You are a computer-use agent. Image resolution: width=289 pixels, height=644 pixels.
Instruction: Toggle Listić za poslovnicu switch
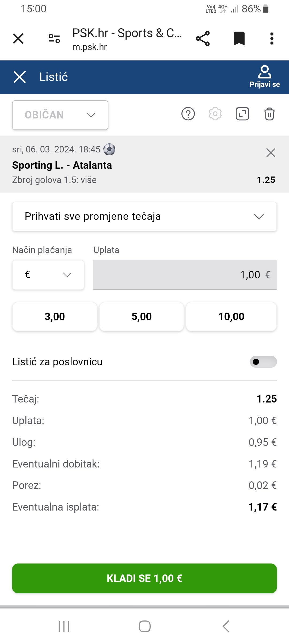[x=263, y=362]
